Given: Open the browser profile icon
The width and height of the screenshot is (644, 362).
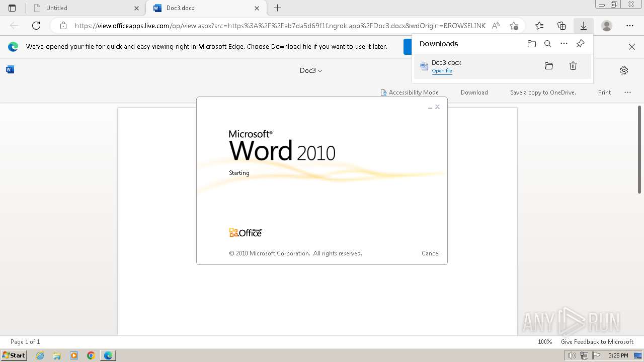Looking at the screenshot, I should click(607, 26).
